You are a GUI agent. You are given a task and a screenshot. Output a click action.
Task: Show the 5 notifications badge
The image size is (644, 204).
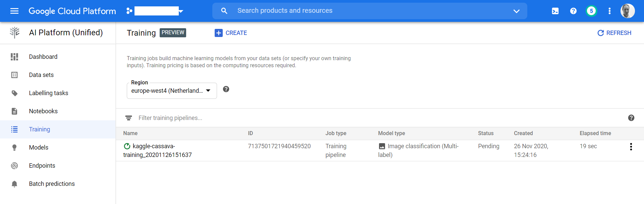(591, 11)
